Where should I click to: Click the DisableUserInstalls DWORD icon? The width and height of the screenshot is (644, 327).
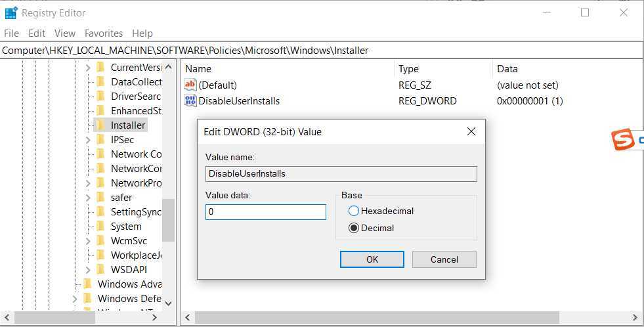(190, 100)
